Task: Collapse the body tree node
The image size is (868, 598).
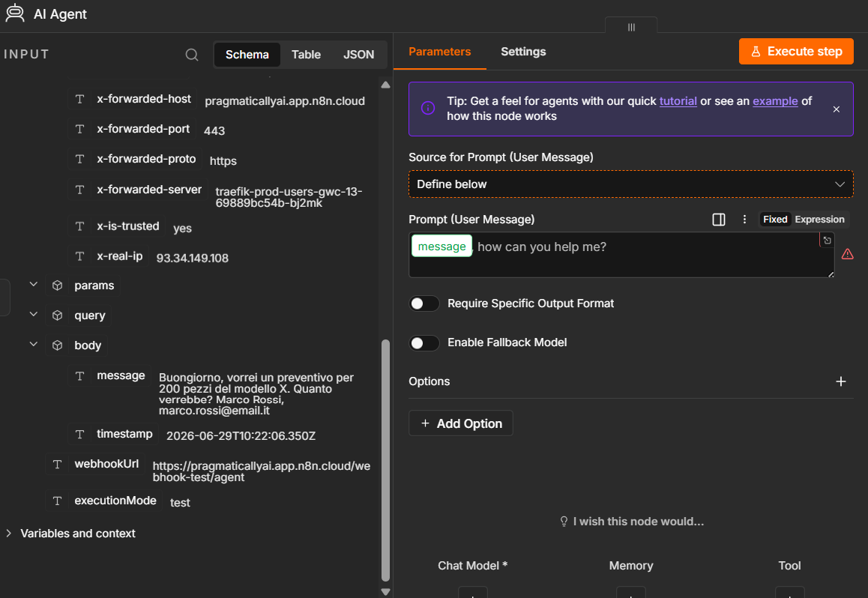Action: coord(33,344)
